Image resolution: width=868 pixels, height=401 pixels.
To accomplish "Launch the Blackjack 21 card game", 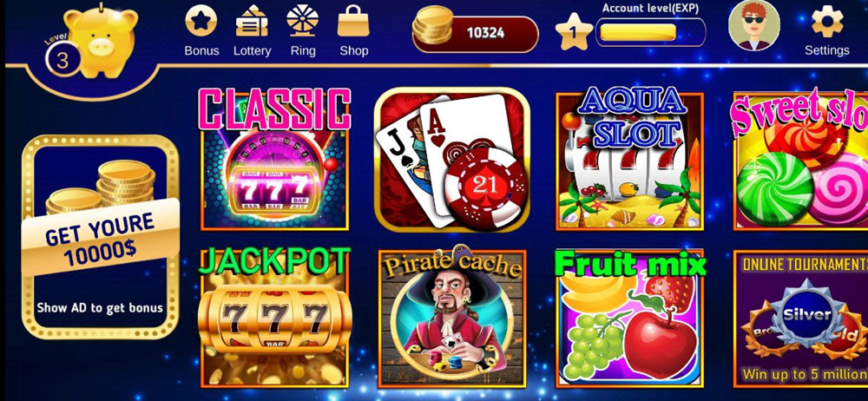I will tap(451, 159).
